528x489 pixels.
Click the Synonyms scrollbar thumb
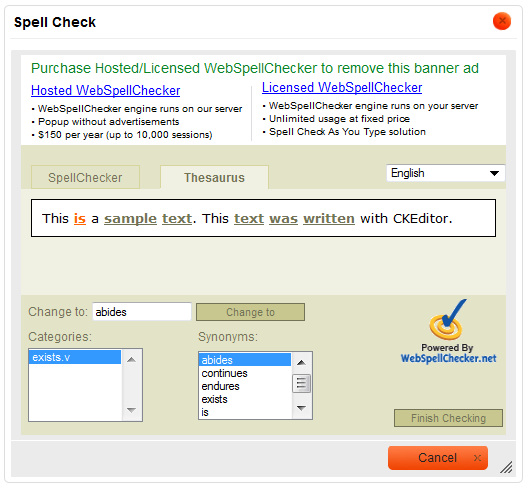pos(301,384)
